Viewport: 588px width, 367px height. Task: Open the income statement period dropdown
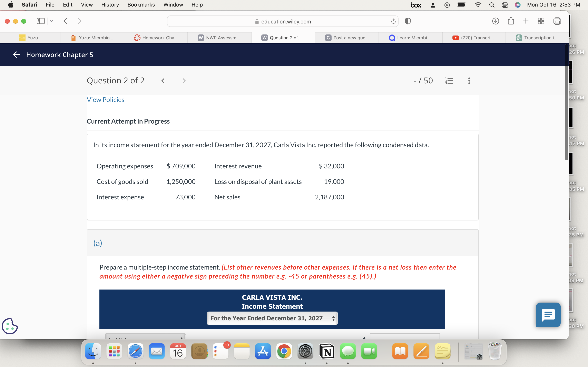tap(272, 318)
